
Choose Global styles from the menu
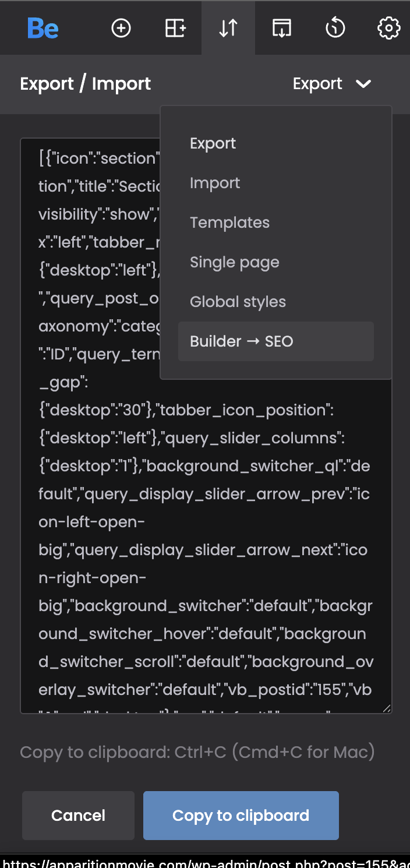238,302
